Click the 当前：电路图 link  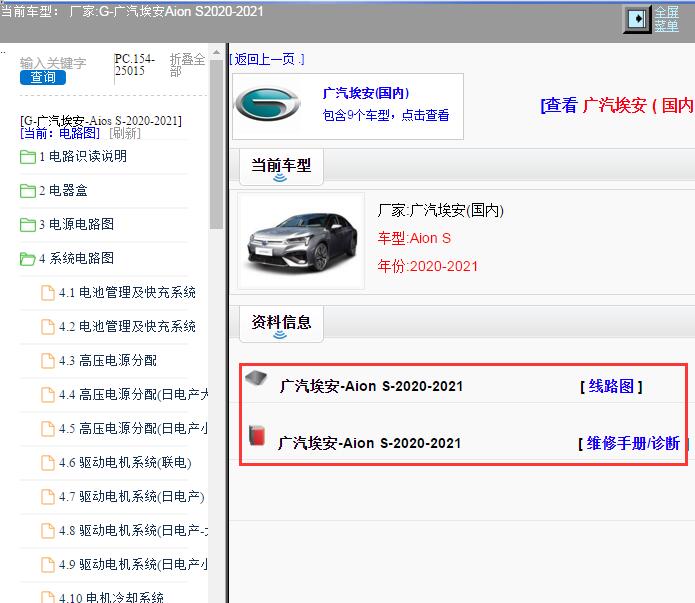(60, 133)
